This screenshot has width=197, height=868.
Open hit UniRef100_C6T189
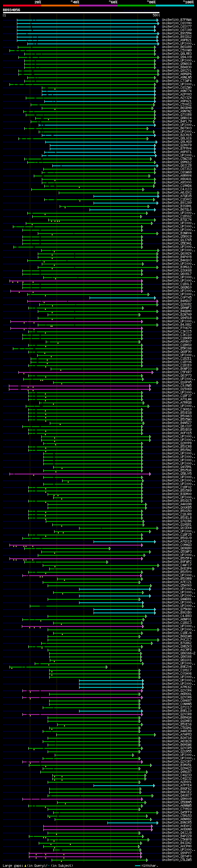tap(177, 30)
